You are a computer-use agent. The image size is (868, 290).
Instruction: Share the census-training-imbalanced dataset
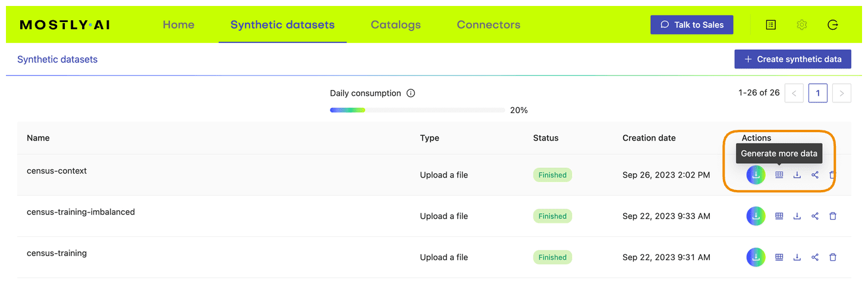pyautogui.click(x=815, y=216)
